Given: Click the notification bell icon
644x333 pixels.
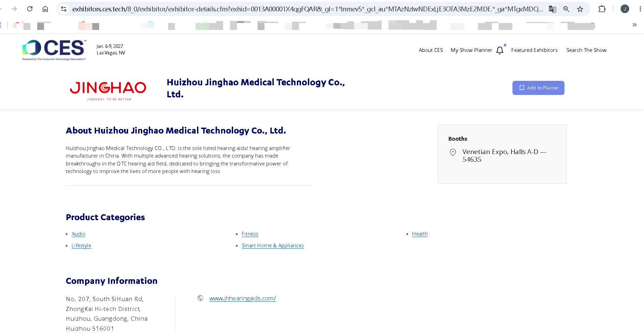Looking at the screenshot, I should 500,50.
